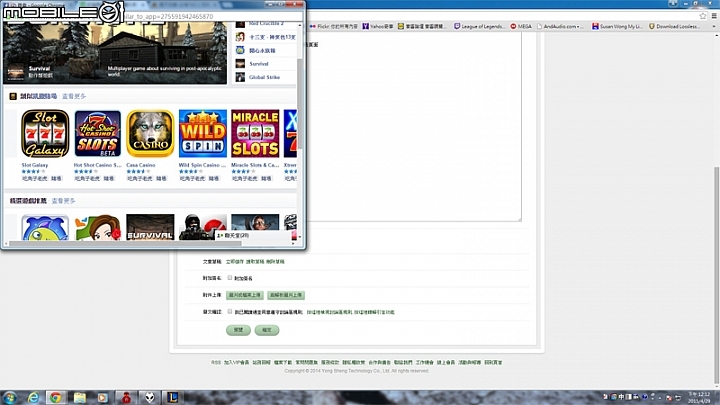Open the Susan Wong bookmark

point(618,27)
